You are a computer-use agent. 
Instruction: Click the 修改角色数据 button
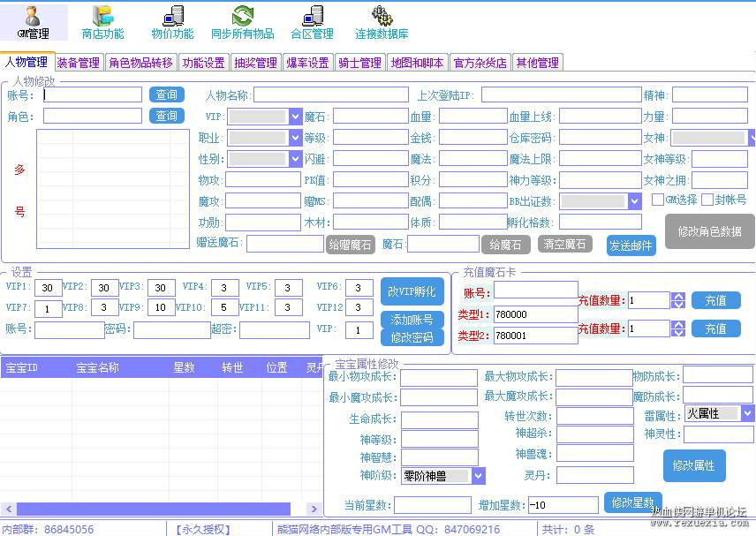point(709,231)
